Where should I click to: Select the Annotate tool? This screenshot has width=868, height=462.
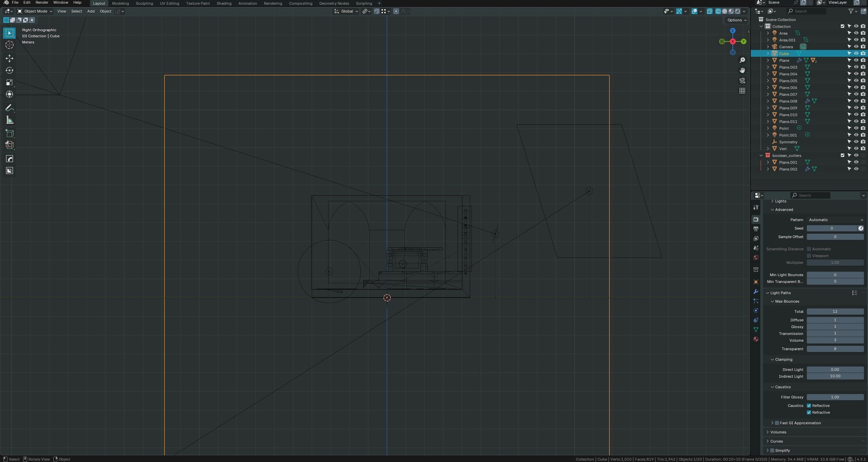click(9, 108)
